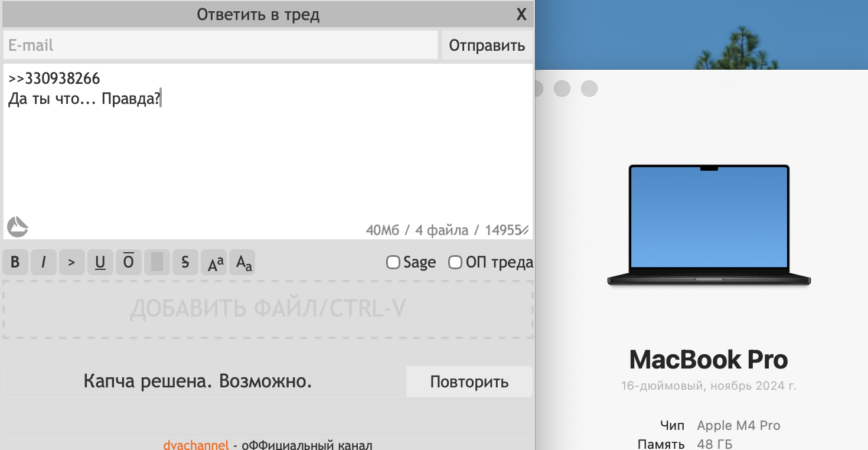Click the Память label in the Mac window

(661, 444)
